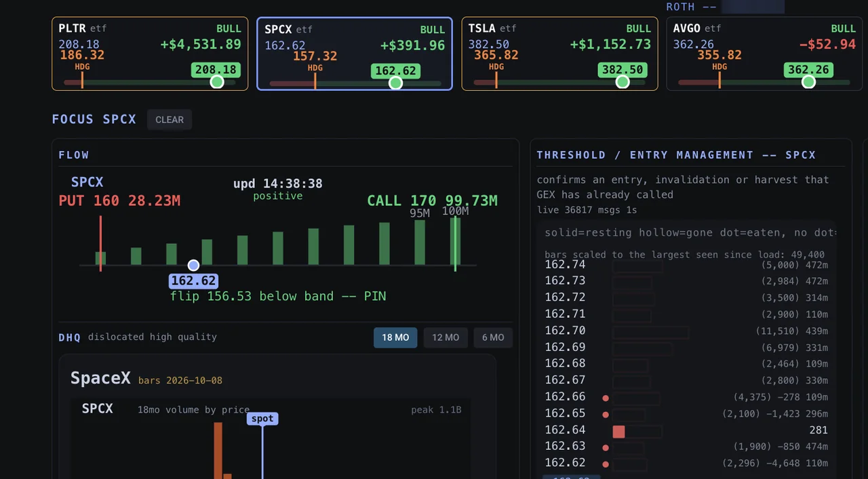Click the solid red bar at 162.64
Image resolution: width=868 pixels, height=479 pixels.
pyautogui.click(x=618, y=432)
